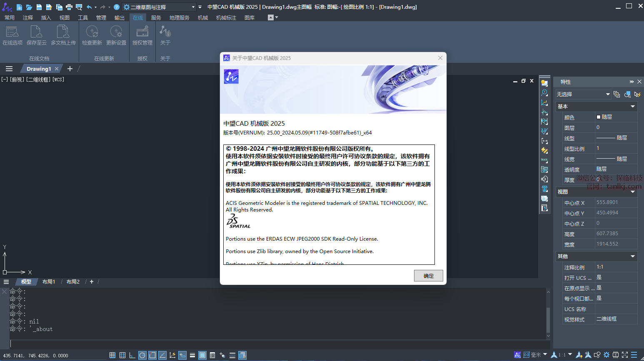644x361 pixels.
Task: Toggle dynamic input in the status bar
Action: point(182,355)
